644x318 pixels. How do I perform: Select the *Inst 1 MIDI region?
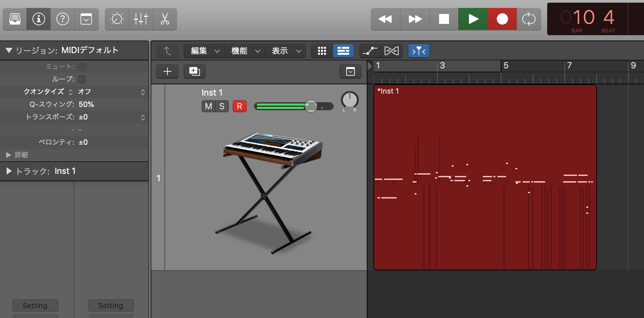coord(485,177)
